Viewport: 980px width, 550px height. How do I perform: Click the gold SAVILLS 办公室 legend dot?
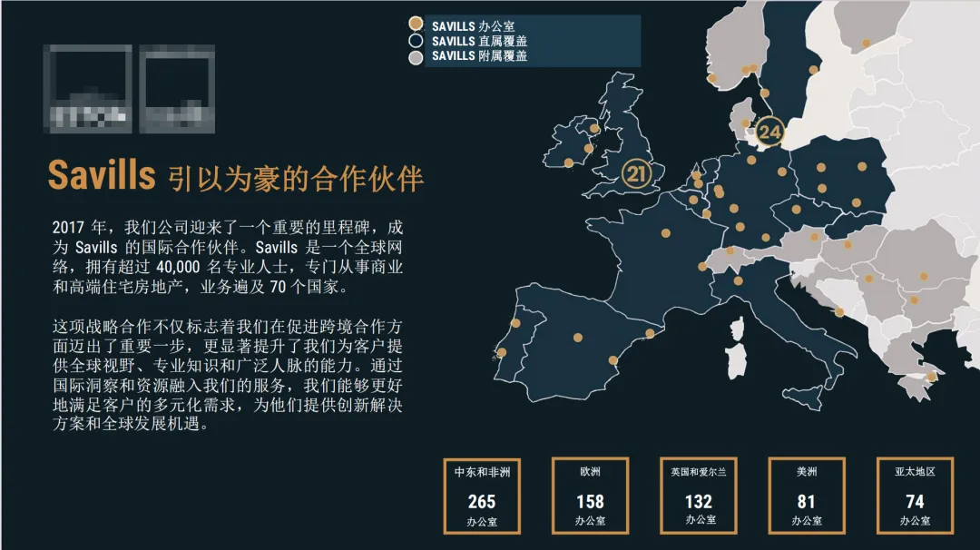tap(416, 24)
